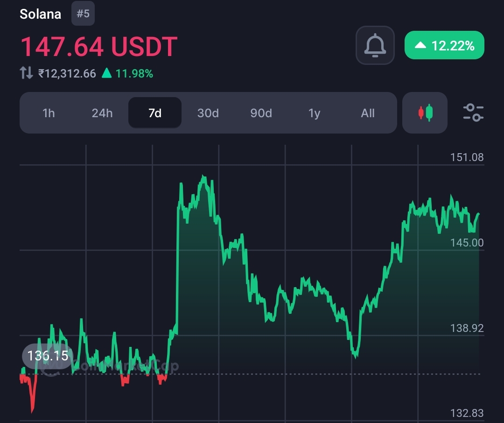Tap the 147.64 USDT price
This screenshot has height=423, width=504.
(x=98, y=46)
